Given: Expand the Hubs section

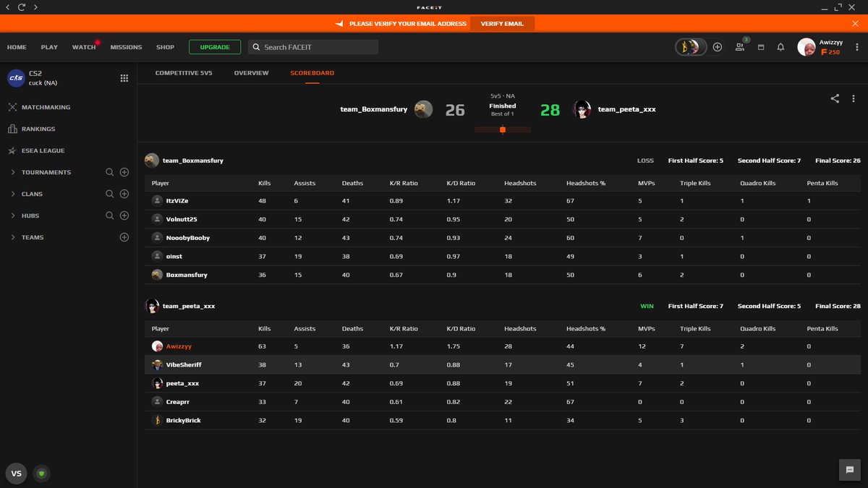Looking at the screenshot, I should pos(13,215).
